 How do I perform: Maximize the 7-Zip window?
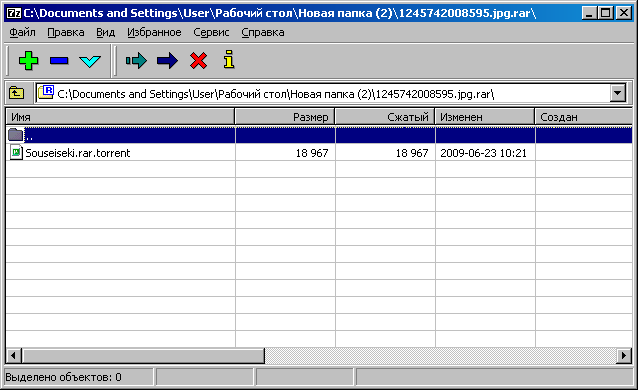605,13
